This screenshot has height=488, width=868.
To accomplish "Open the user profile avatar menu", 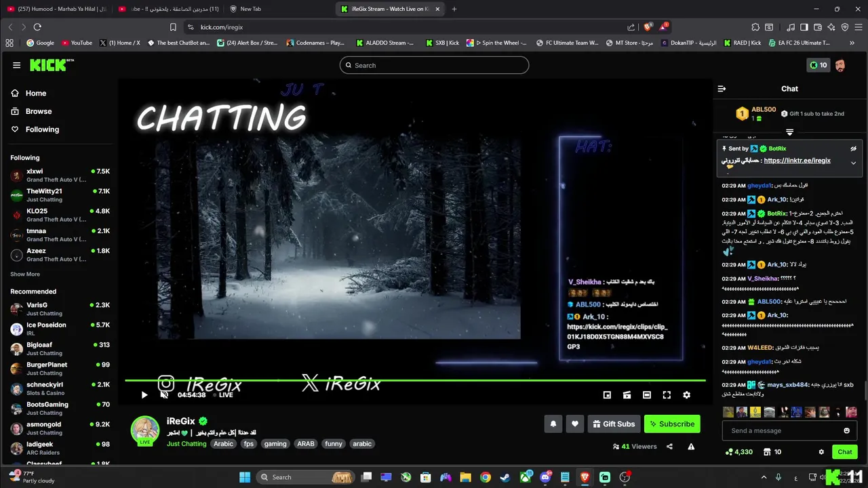I will pyautogui.click(x=840, y=65).
